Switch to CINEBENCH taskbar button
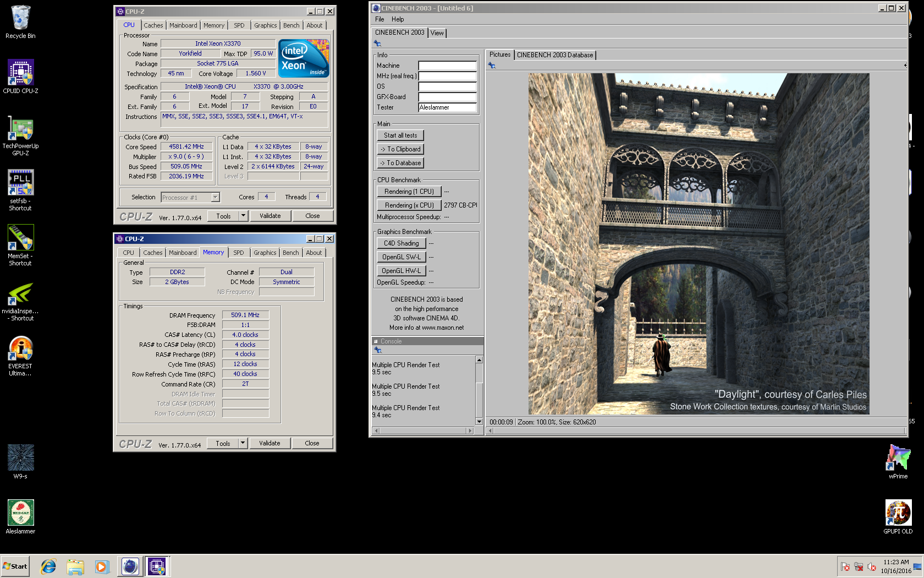The image size is (924, 578). coord(130,566)
